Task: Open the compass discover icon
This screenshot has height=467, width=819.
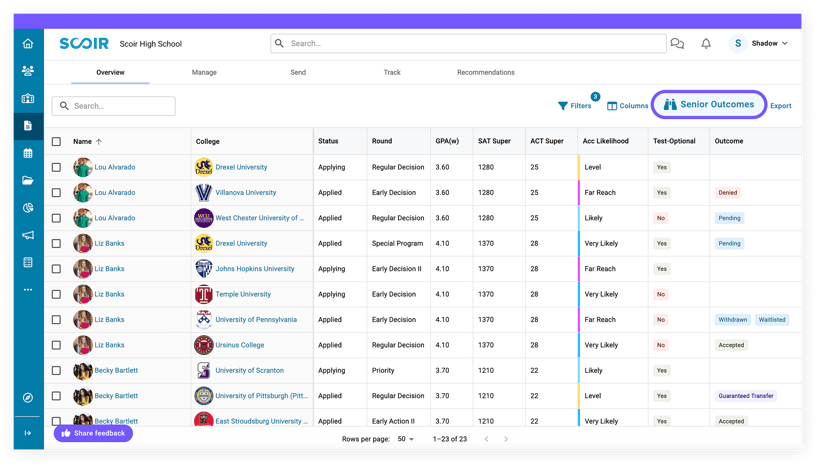Action: (x=28, y=398)
